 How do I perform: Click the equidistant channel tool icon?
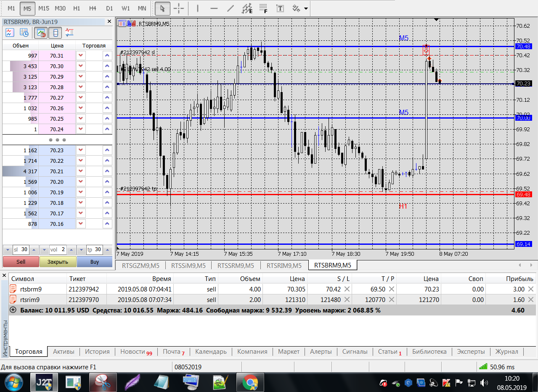pyautogui.click(x=248, y=8)
